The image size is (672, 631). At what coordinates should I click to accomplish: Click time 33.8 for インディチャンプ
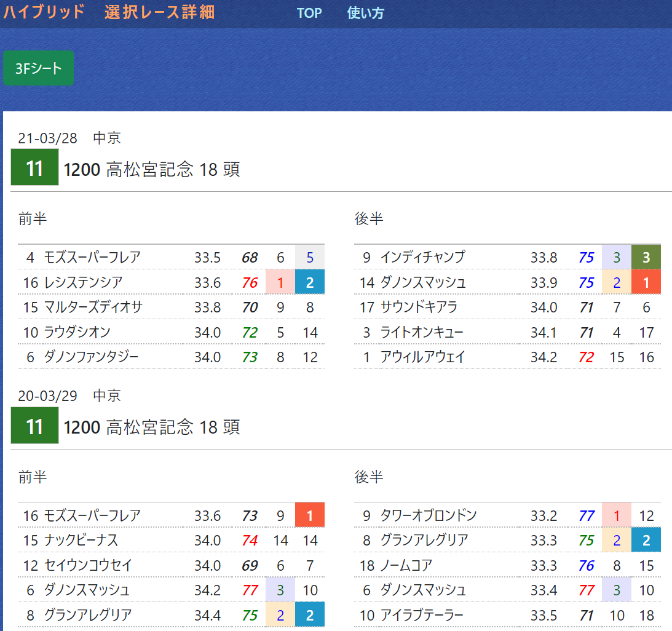click(544, 257)
